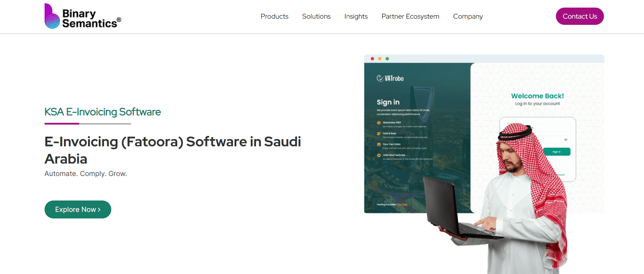Click the yellow window dot in mockup

[380, 59]
